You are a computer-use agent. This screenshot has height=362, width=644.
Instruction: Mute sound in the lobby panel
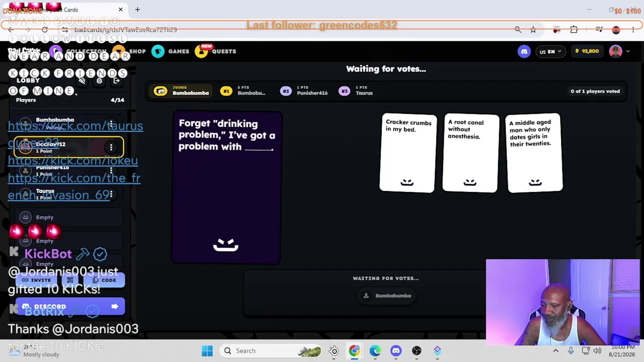coord(82,80)
